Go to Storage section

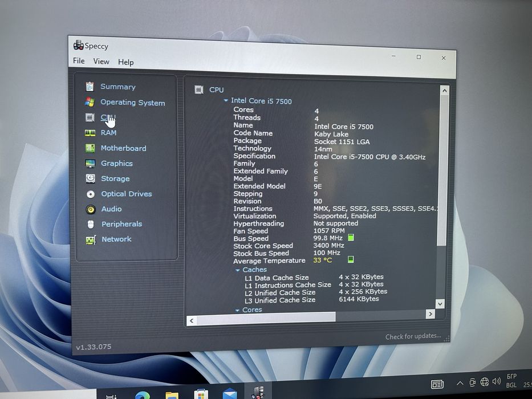(115, 178)
